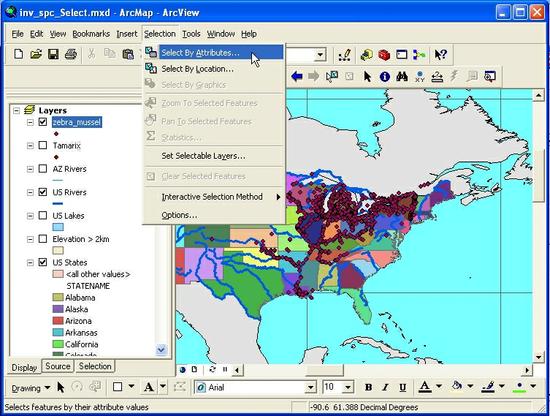Select the Identify tool
Image resolution: width=550 pixels, height=416 pixels.
[x=385, y=76]
